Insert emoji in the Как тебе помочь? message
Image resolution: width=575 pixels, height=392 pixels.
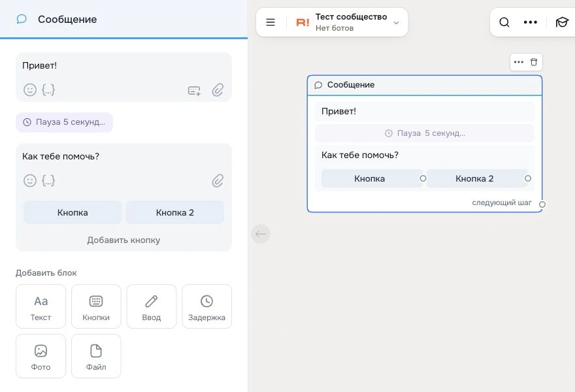30,180
